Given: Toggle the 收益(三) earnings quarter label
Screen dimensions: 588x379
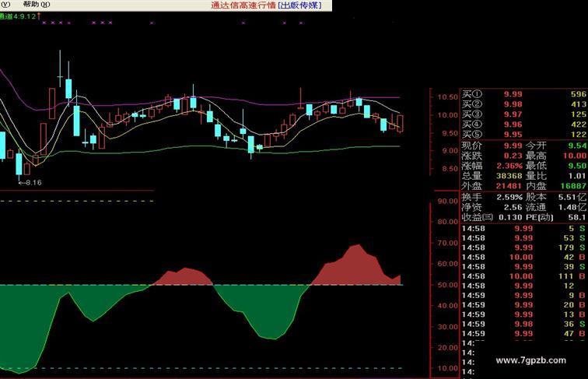Looking at the screenshot, I should click(x=477, y=217).
